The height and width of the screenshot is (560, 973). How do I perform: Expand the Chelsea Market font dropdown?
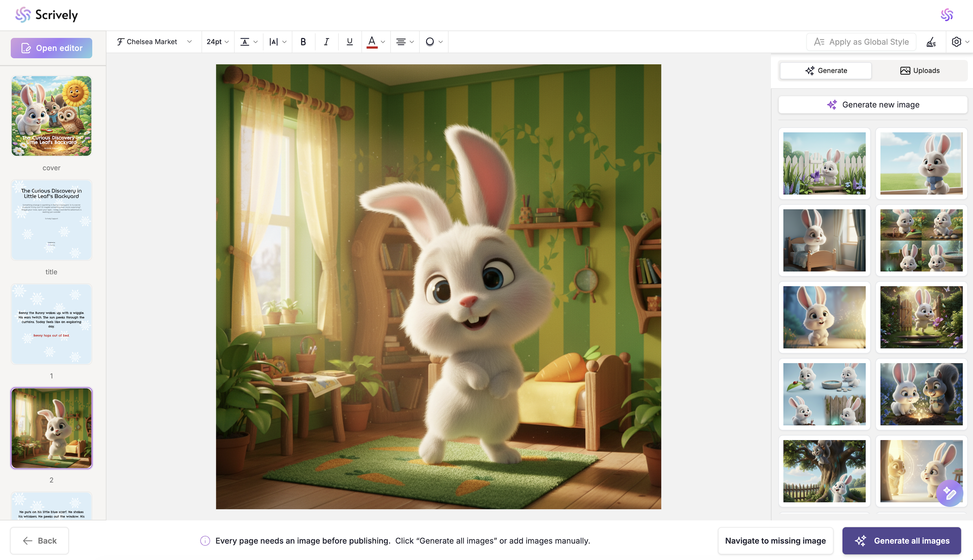(154, 42)
